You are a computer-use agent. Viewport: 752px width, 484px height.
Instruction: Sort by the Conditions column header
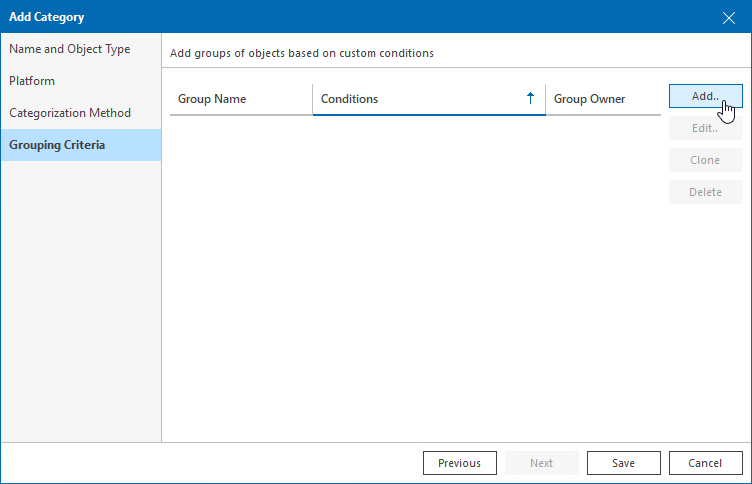(x=429, y=99)
